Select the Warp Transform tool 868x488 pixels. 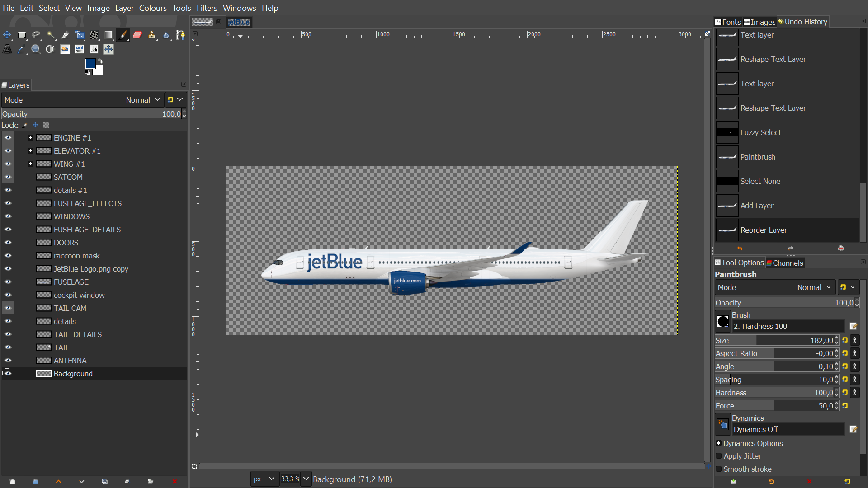pyautogui.click(x=94, y=35)
